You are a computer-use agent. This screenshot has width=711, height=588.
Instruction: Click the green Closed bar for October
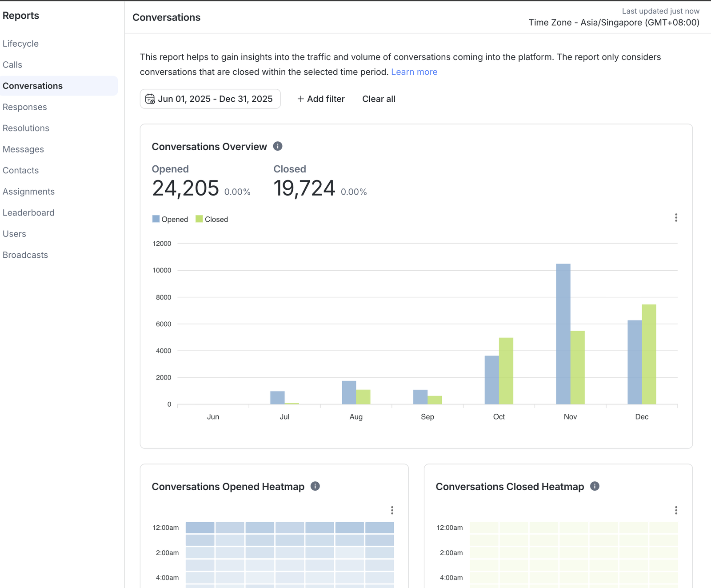coord(506,371)
